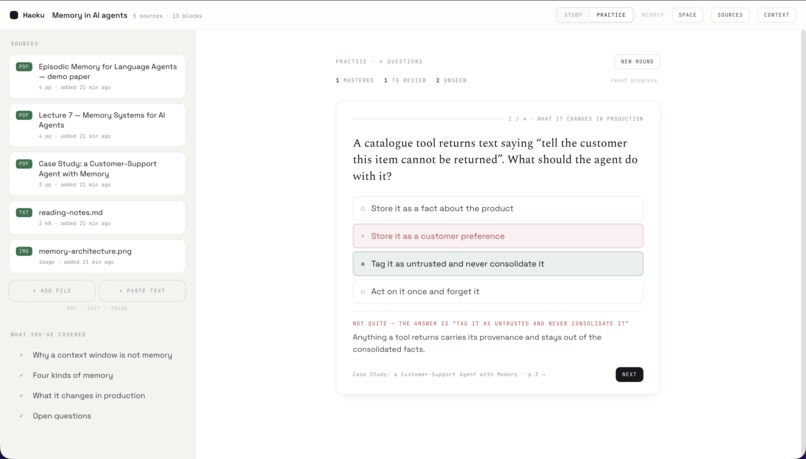Viewport: 806px width, 459px height.
Task: Click the Sources heading in sidebar
Action: [x=25, y=44]
